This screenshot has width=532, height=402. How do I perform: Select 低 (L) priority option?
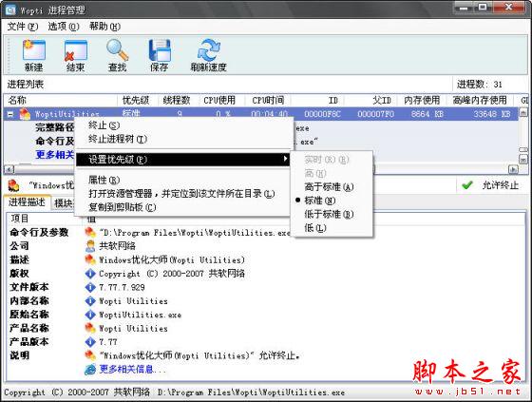(x=315, y=228)
